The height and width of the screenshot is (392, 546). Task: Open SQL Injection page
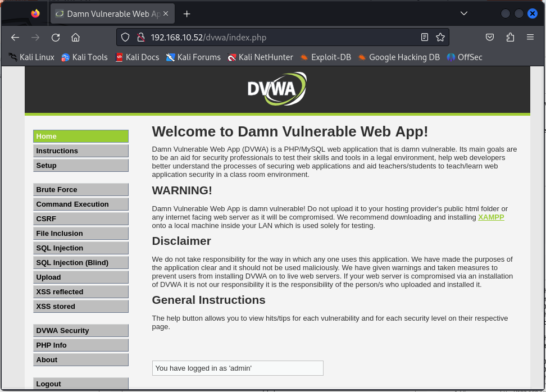click(81, 248)
